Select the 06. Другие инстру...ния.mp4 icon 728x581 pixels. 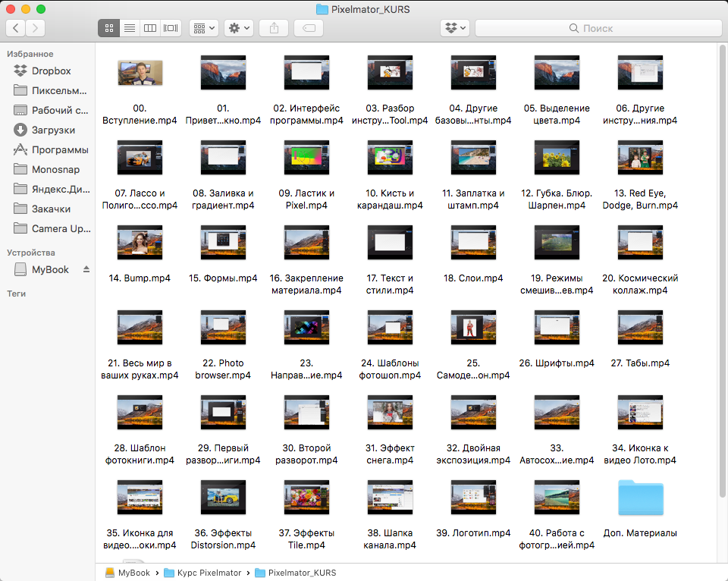click(x=640, y=73)
